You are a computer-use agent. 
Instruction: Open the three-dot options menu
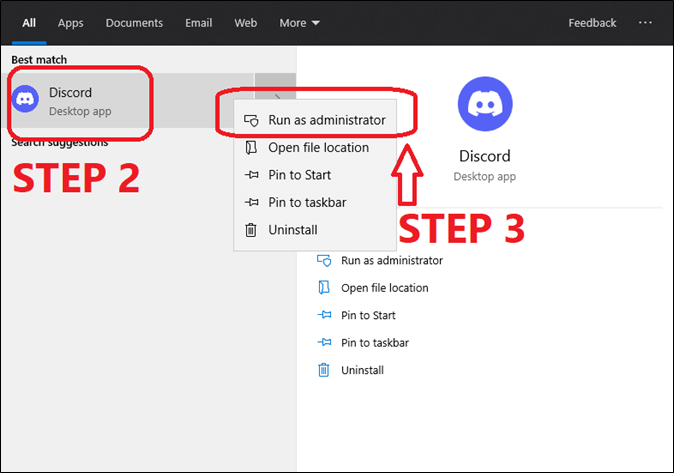645,22
